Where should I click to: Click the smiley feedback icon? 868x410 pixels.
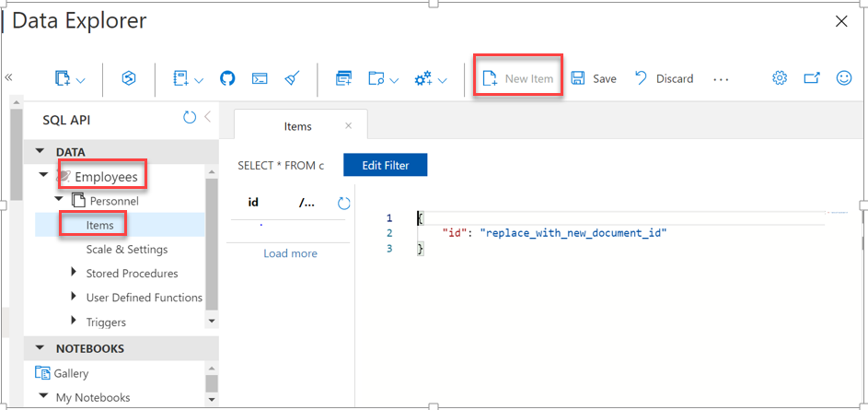pos(844,78)
